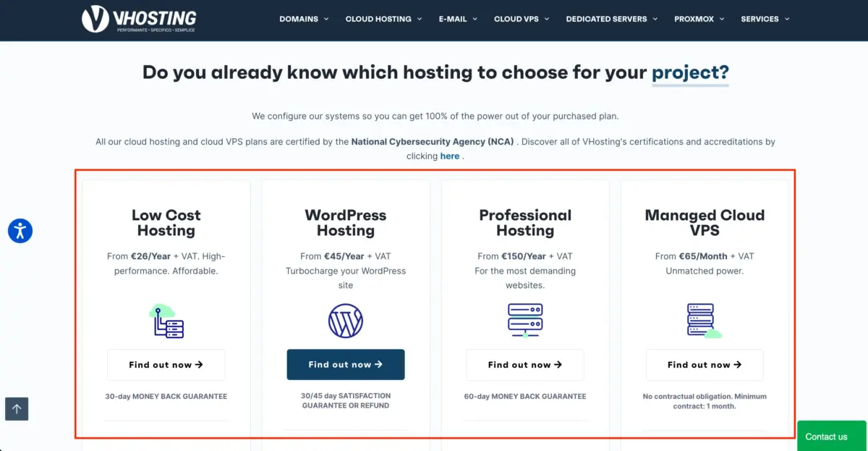The height and width of the screenshot is (451, 868).
Task: Expand the Proxmox dropdown chevron
Action: pyautogui.click(x=722, y=19)
